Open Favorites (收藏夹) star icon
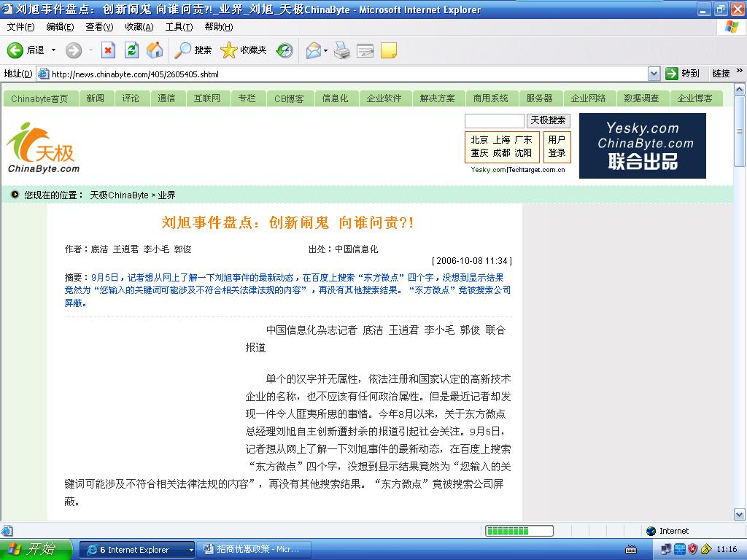Viewport: 747px width, 560px height. [229, 50]
